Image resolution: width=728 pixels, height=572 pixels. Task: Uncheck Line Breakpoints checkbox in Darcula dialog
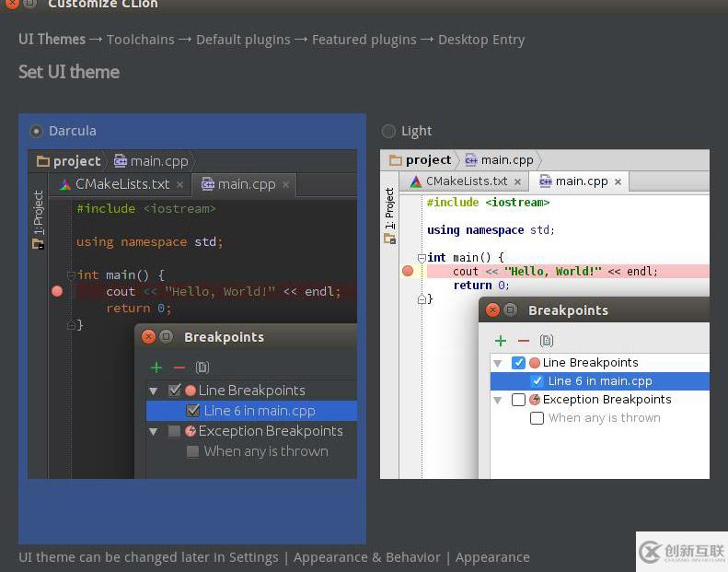click(x=175, y=391)
